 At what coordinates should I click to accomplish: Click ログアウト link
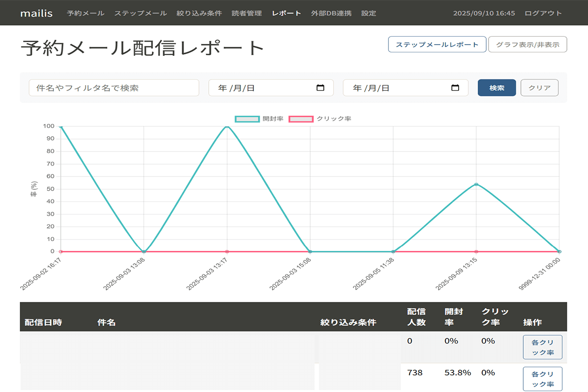pyautogui.click(x=543, y=13)
